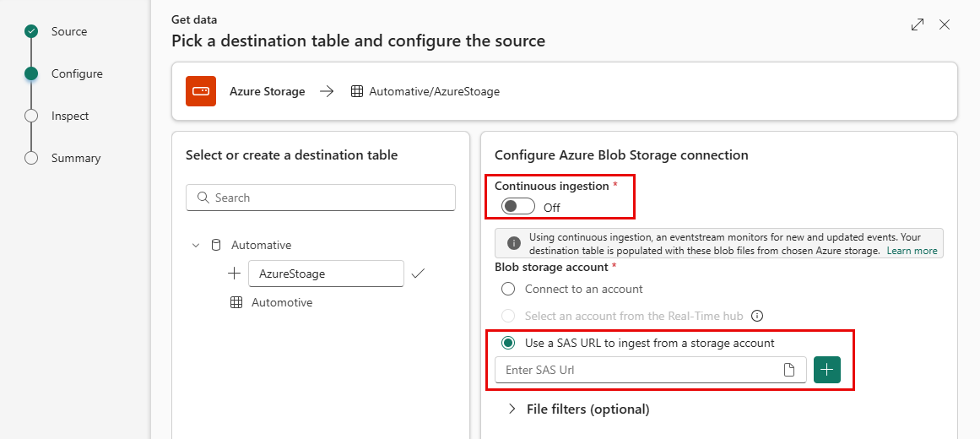Click the checkmark to confirm AzureStoage table name
Screen dimensions: 980x439
click(x=418, y=274)
